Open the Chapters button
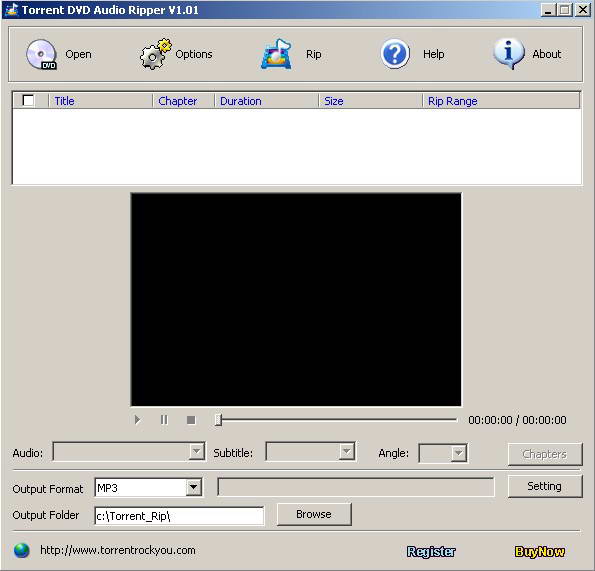Viewport: 595px width, 571px height. [545, 454]
